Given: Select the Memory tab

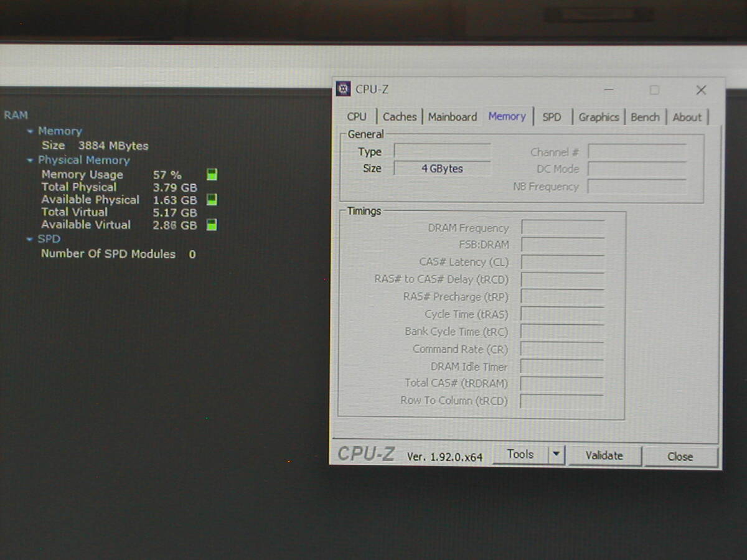Looking at the screenshot, I should [507, 116].
